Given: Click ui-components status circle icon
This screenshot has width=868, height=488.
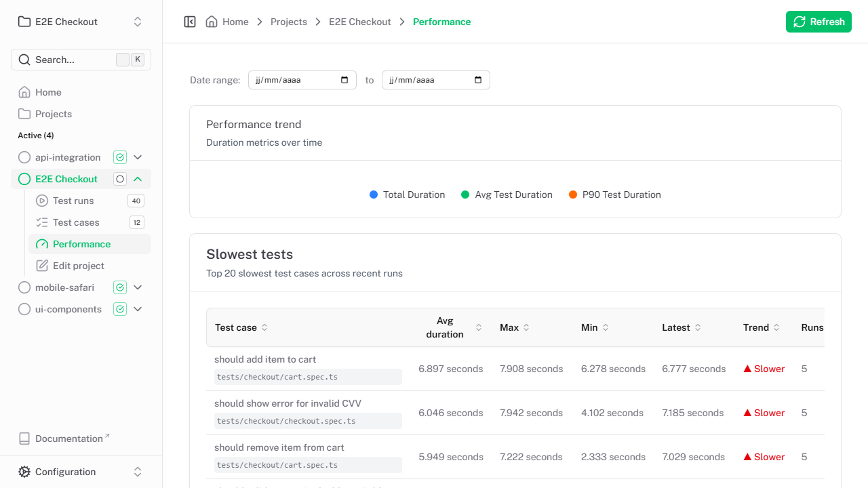Looking at the screenshot, I should pos(24,309).
